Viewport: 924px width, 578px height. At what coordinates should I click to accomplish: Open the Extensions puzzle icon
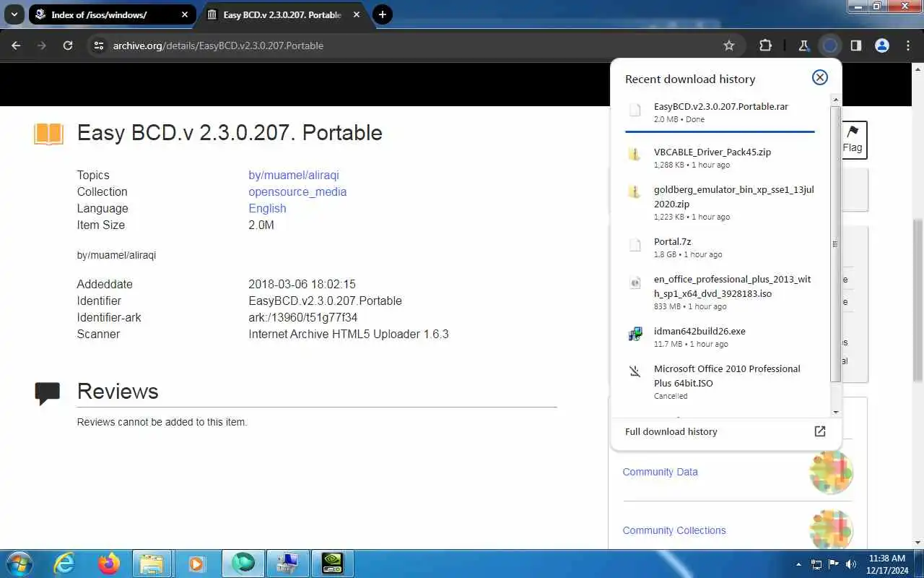(x=765, y=46)
